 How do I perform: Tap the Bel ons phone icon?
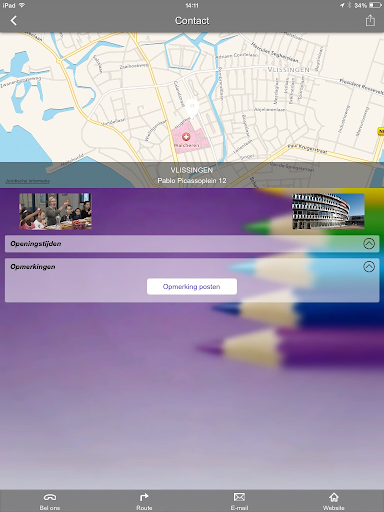tap(50, 497)
